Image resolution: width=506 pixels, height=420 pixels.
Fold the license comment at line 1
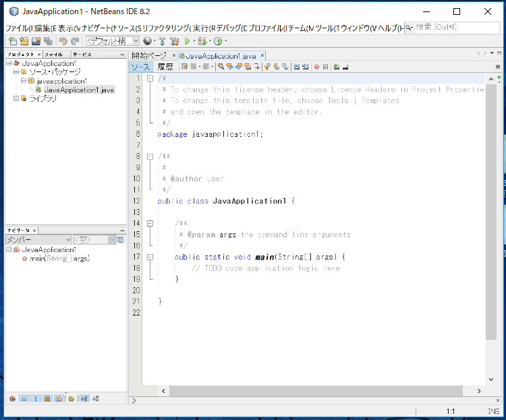pos(150,78)
